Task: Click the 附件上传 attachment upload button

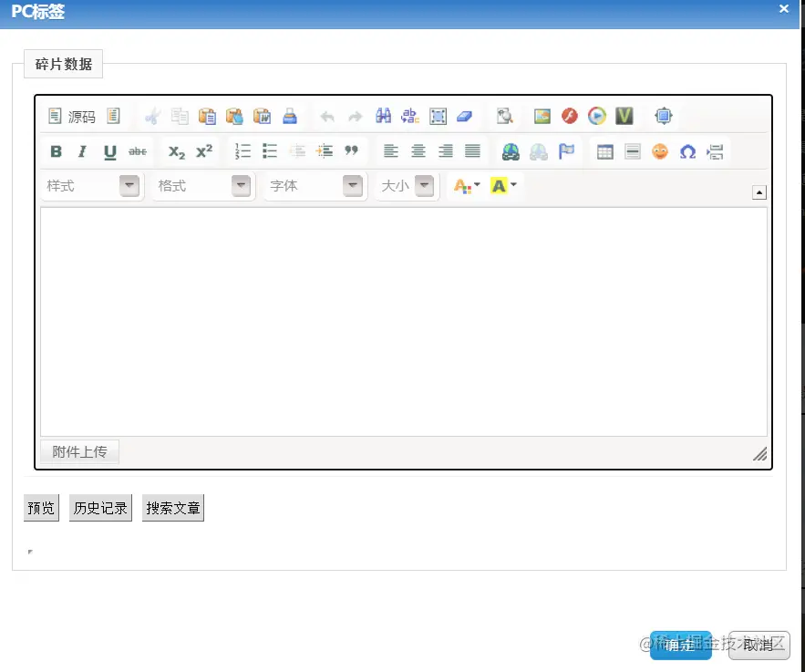Action: 79,451
